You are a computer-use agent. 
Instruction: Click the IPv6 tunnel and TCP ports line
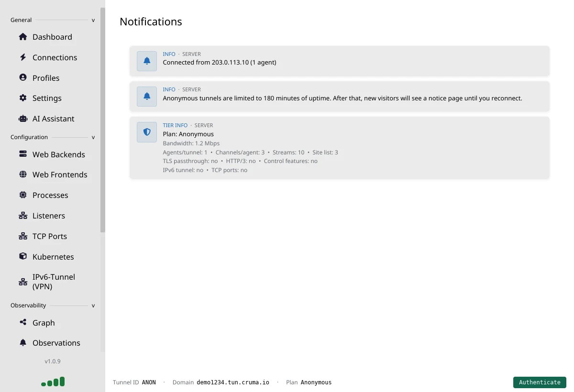[x=205, y=170]
